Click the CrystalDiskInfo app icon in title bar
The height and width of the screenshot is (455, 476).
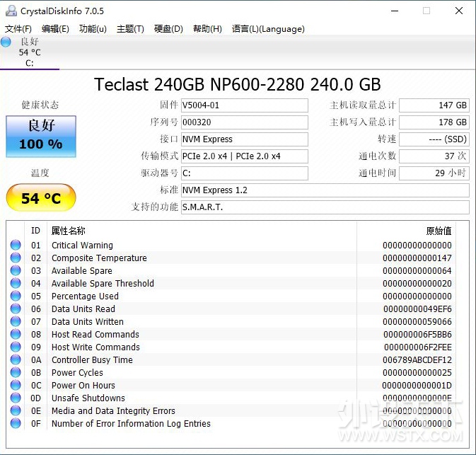pyautogui.click(x=11, y=11)
